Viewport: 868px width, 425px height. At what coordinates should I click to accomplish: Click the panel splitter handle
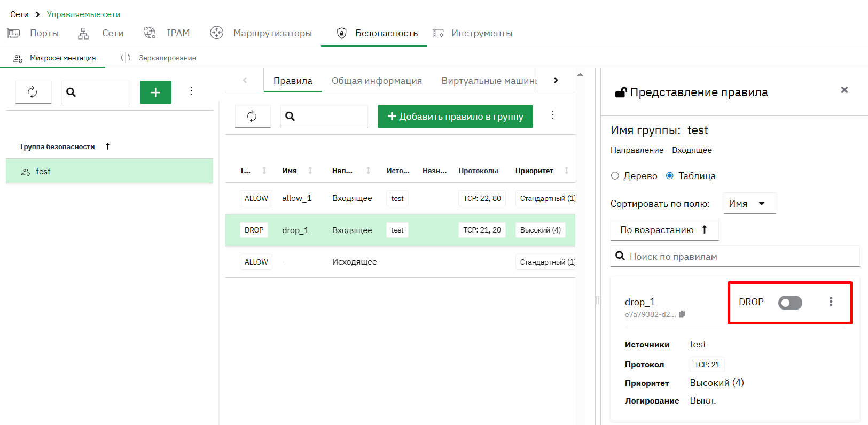[x=598, y=300]
